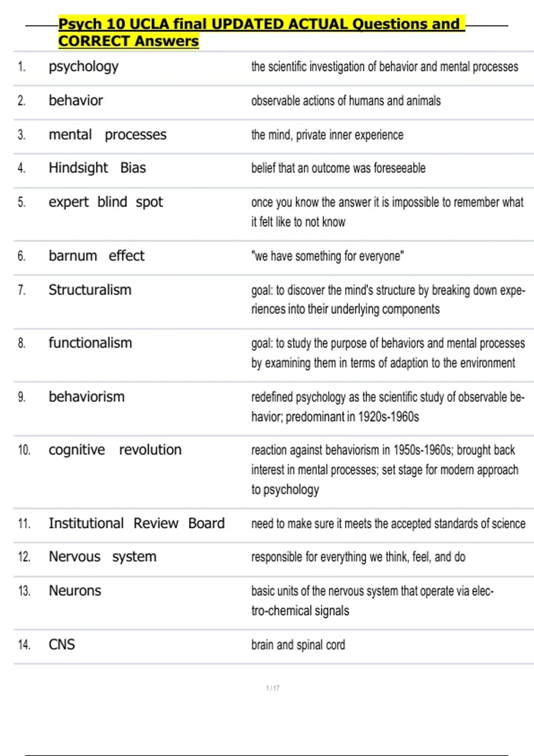The height and width of the screenshot is (756, 534).
Task: Click the 'CNS' term in row 14
Action: click(x=62, y=644)
